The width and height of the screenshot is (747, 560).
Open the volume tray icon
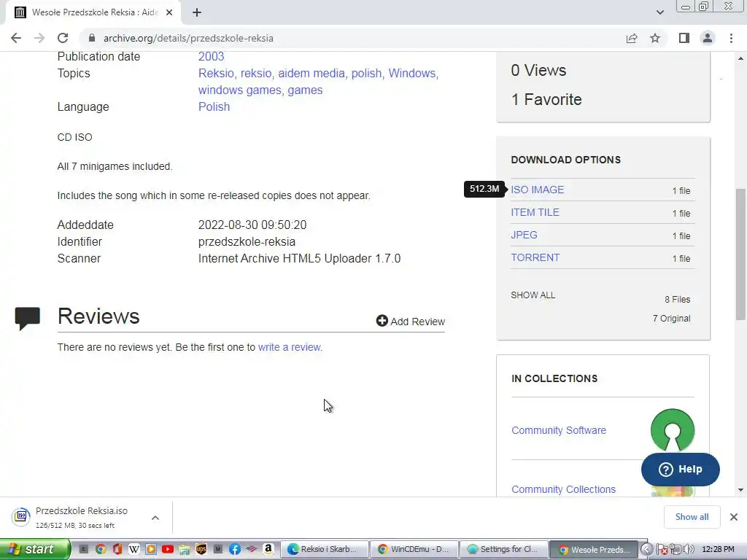click(689, 549)
